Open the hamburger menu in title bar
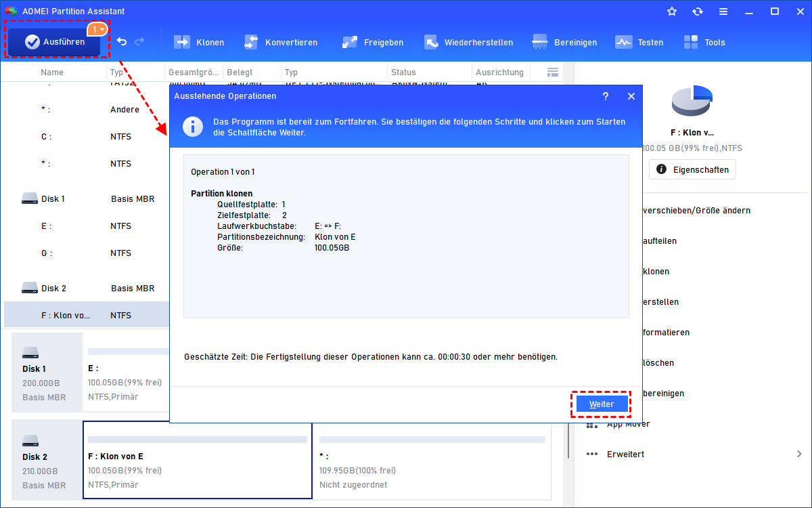The height and width of the screenshot is (508, 812). (723, 12)
